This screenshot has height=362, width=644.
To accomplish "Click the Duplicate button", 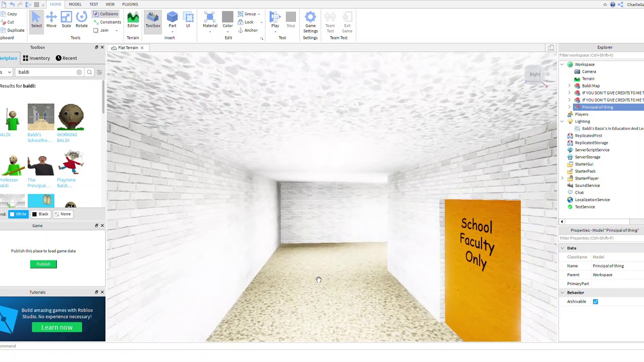I will coord(13,30).
